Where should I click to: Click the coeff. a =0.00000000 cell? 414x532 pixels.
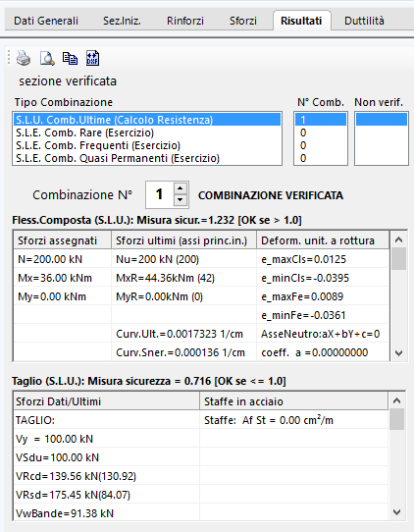pos(323,352)
